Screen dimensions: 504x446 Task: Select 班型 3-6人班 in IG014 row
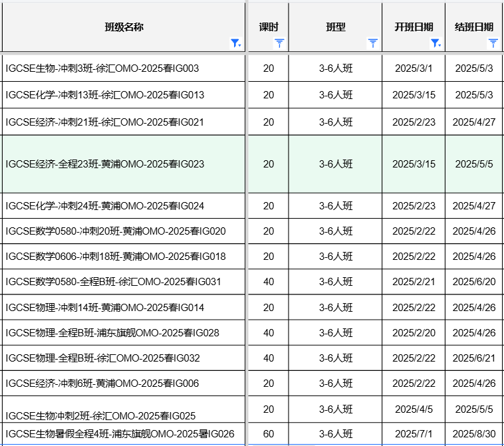pos(336,307)
